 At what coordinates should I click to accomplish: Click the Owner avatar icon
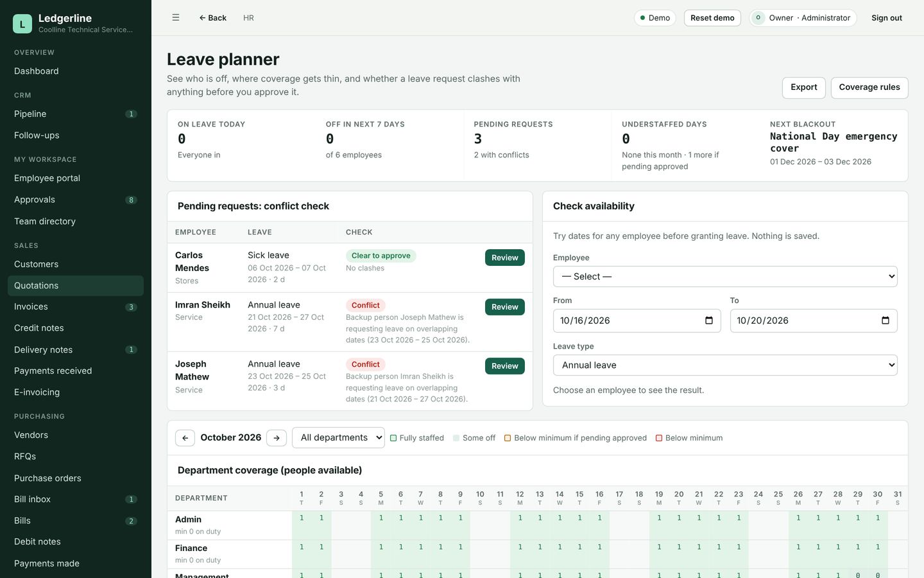tap(758, 18)
